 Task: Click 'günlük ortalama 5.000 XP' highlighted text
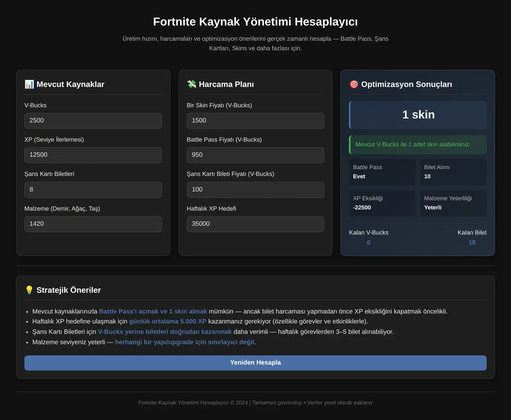pos(168,322)
